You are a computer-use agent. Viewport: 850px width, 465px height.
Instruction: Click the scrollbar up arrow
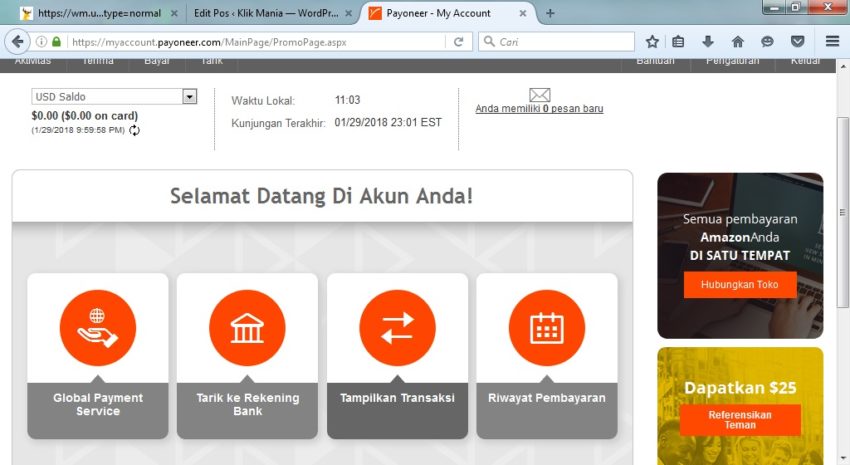pos(842,66)
